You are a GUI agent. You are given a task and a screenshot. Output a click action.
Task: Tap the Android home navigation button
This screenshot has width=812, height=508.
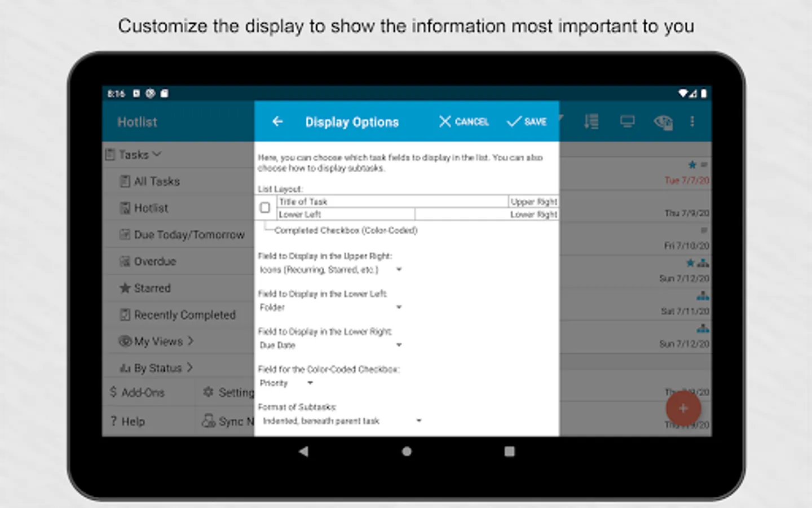[x=407, y=451]
